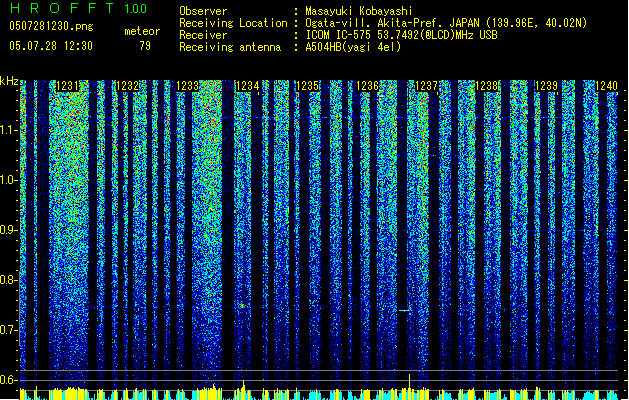The image size is (629, 400).
Task: Click the Observer name Masayuki Kobayashi
Action: (359, 11)
